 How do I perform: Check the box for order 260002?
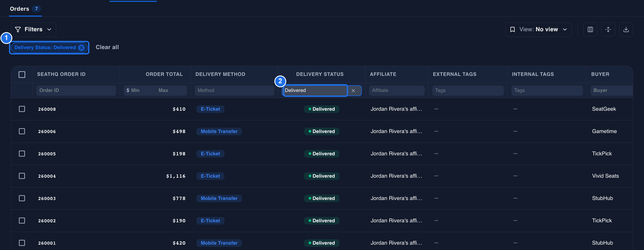pos(22,221)
